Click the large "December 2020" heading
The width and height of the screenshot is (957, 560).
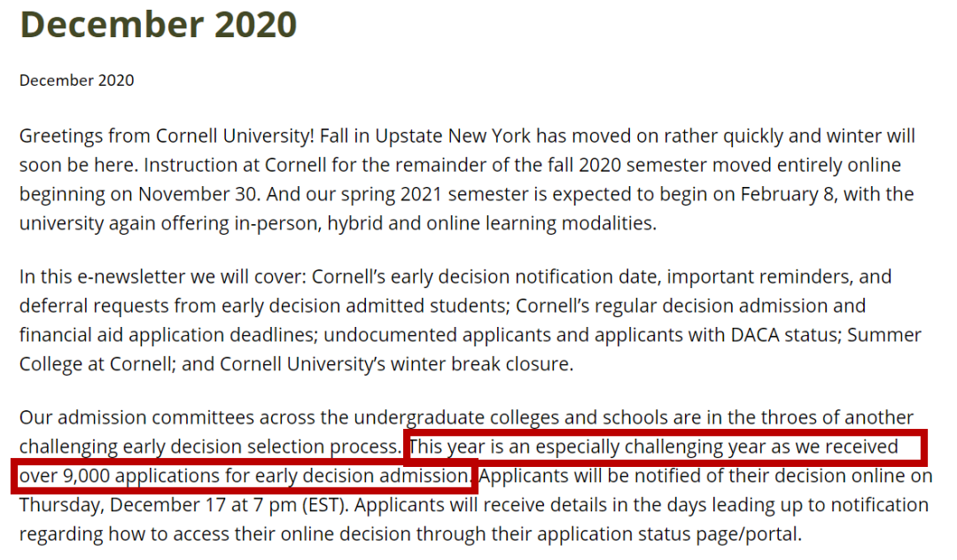(x=158, y=25)
